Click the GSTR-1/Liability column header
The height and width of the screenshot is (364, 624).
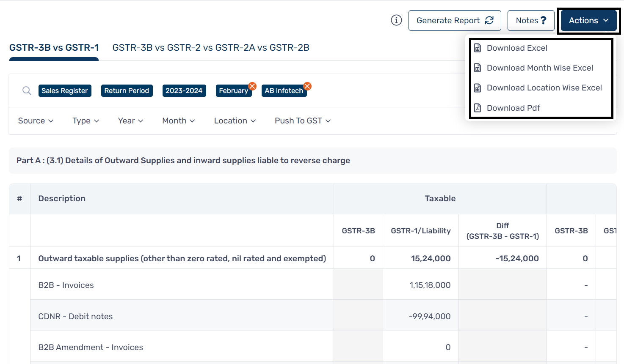pyautogui.click(x=421, y=231)
